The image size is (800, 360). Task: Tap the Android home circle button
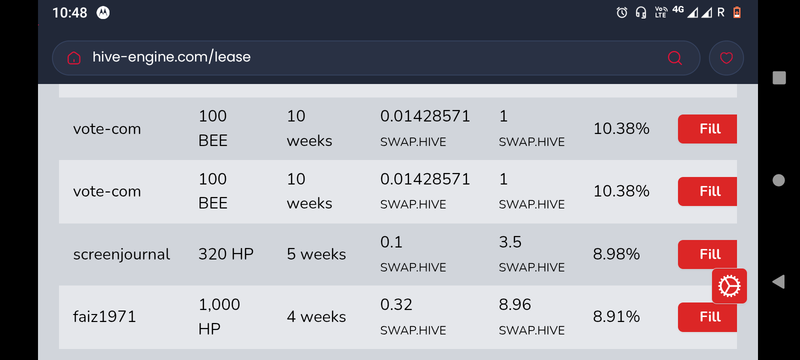[x=779, y=180]
